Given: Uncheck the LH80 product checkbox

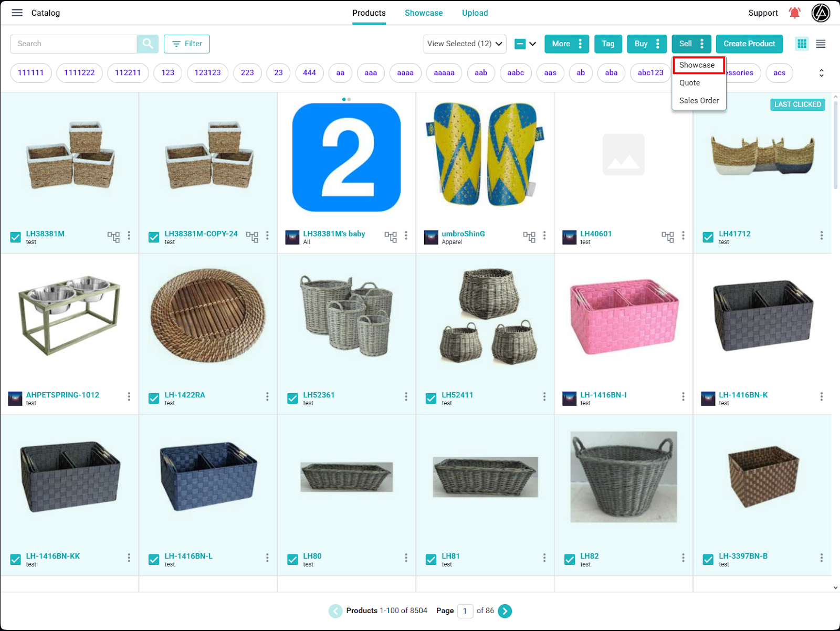Looking at the screenshot, I should pyautogui.click(x=292, y=560).
